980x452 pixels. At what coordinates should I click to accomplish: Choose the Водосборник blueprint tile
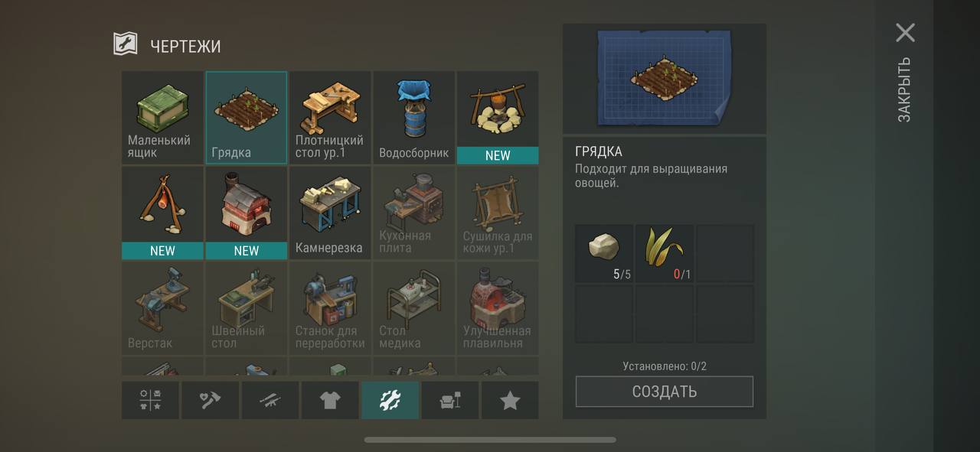413,117
